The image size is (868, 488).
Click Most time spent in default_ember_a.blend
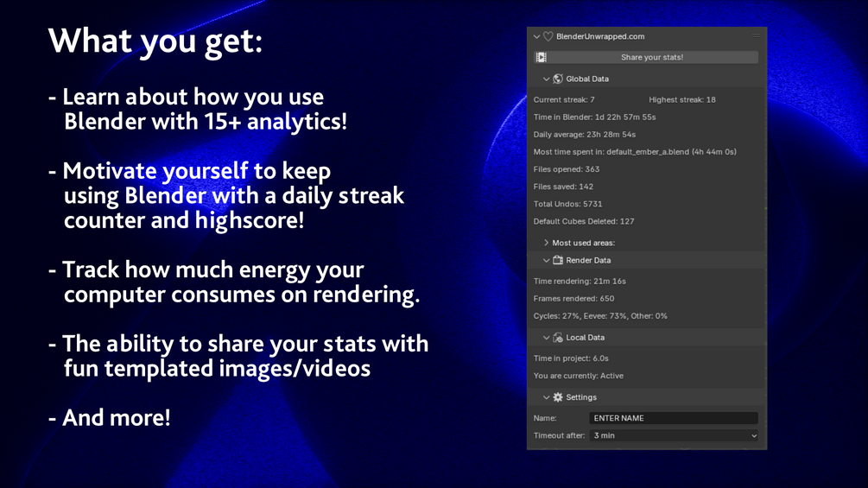[635, 152]
